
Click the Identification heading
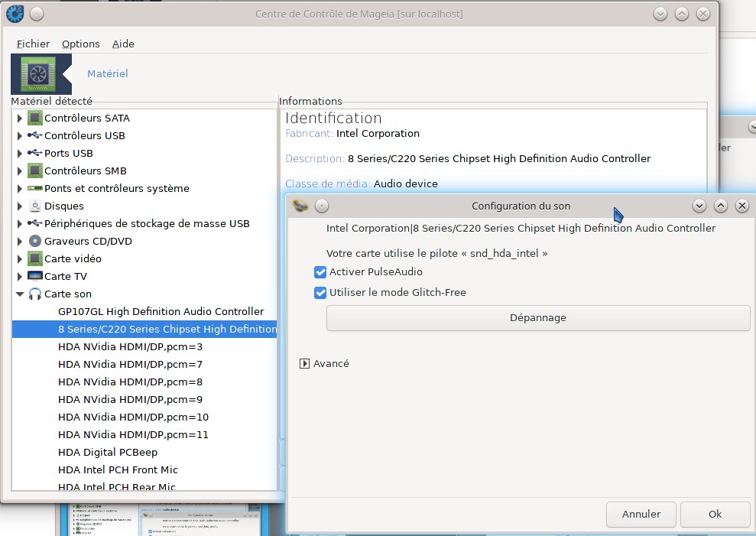coord(333,119)
